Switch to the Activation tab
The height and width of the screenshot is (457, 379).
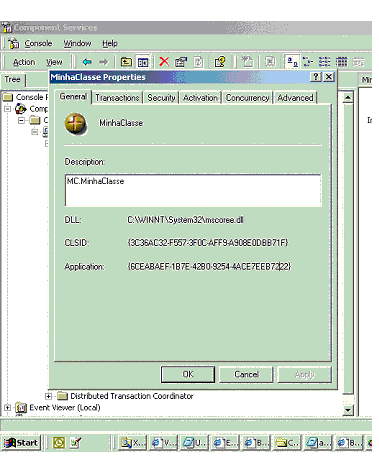pyautogui.click(x=200, y=98)
